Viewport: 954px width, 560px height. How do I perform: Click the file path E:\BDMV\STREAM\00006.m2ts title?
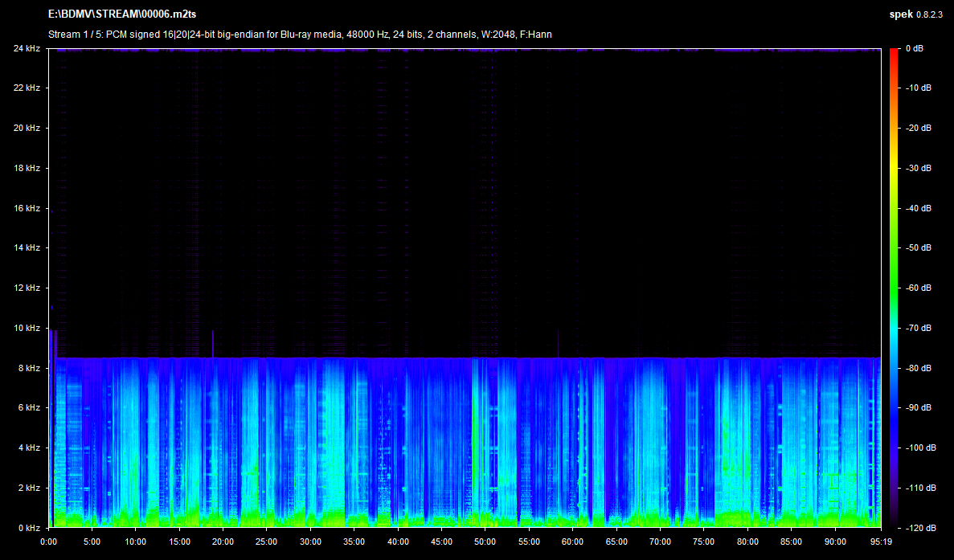click(x=122, y=14)
